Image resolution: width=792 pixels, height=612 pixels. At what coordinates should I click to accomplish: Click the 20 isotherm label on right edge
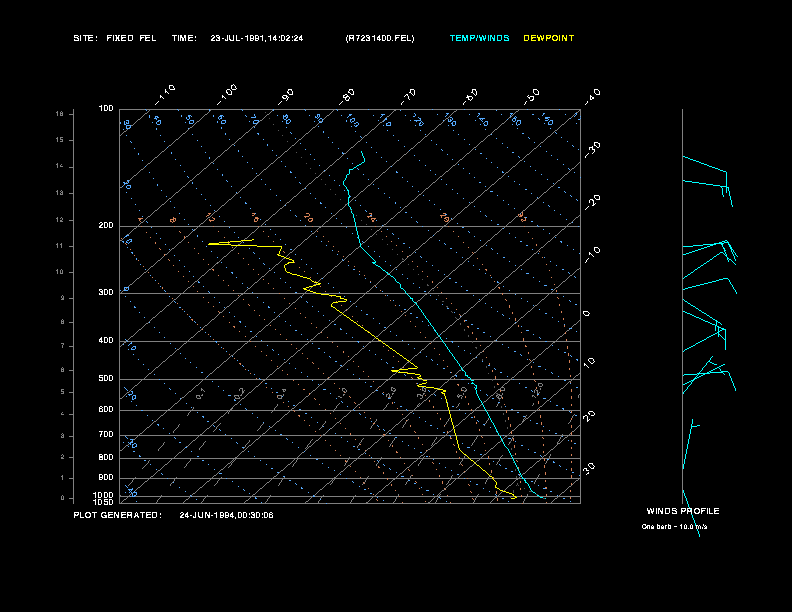click(589, 416)
